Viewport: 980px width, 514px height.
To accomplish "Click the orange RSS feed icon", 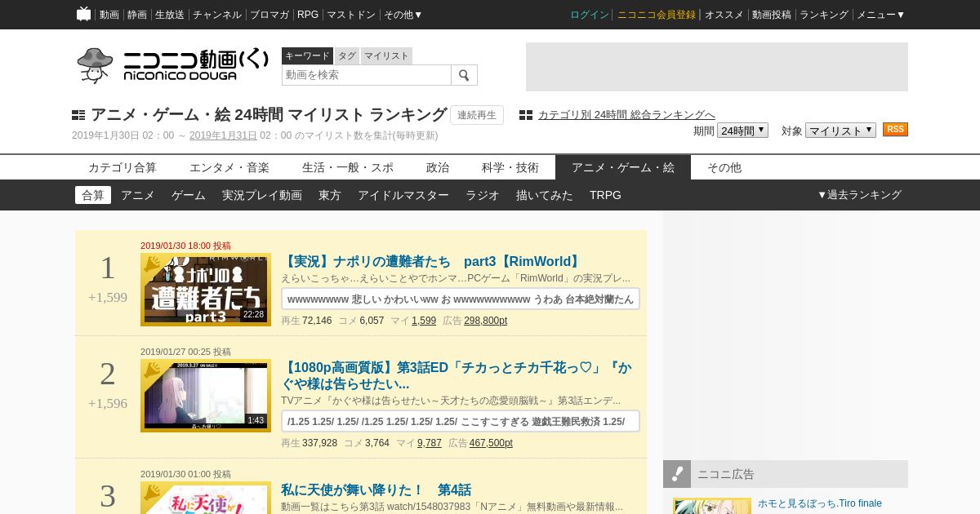I will tap(895, 130).
